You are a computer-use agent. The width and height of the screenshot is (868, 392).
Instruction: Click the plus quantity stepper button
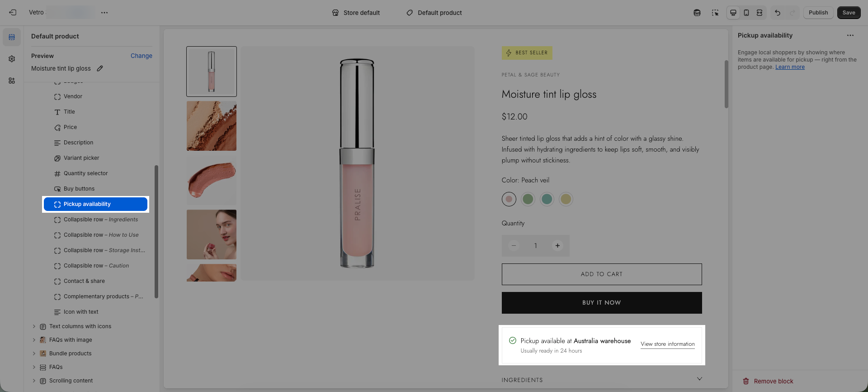point(557,246)
